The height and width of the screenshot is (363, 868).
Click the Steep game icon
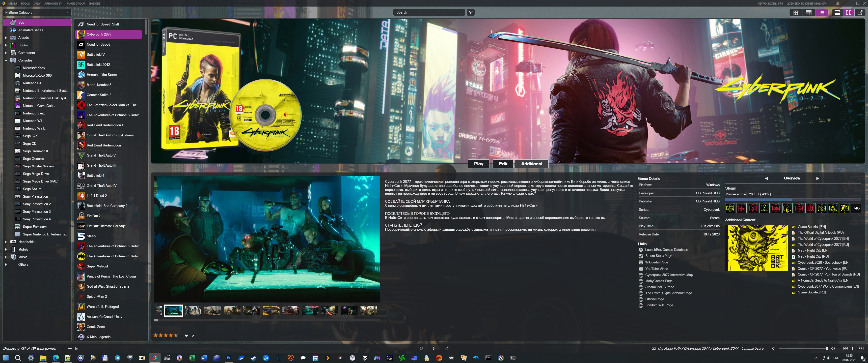[81, 236]
